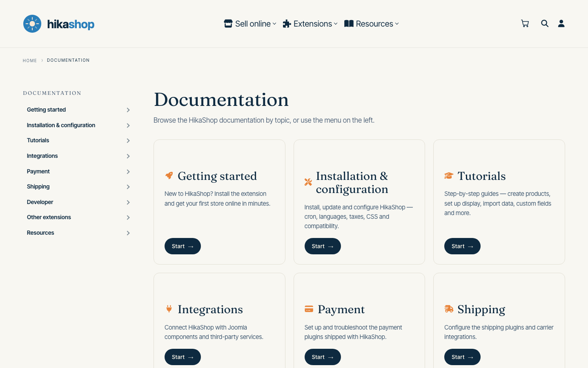Click the rocket icon beside Getting started
The image size is (588, 368).
coord(169,175)
